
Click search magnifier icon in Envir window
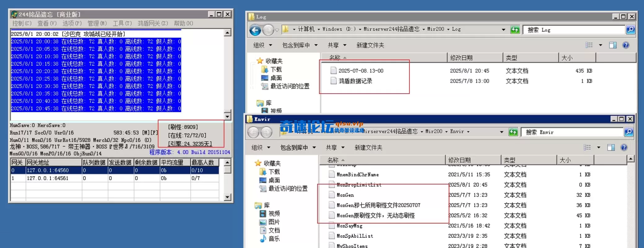coord(629,132)
